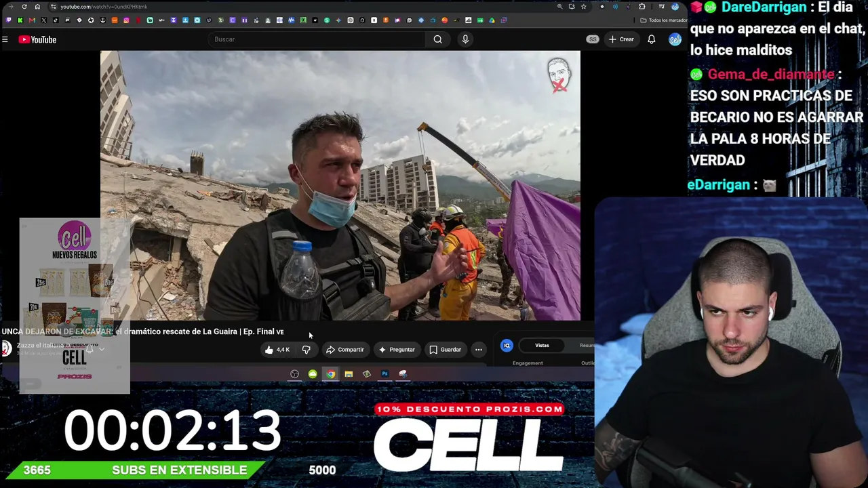Open the Chrome profile avatar

675,7
